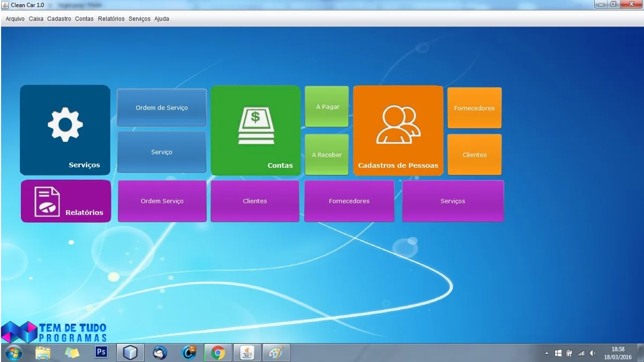Open the purple Ordem Serviço report
Image resolution: width=644 pixels, height=362 pixels.
pos(162,201)
